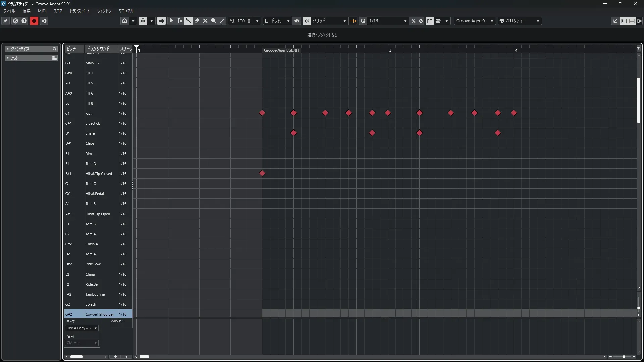Open the MIDI menu

42,11
